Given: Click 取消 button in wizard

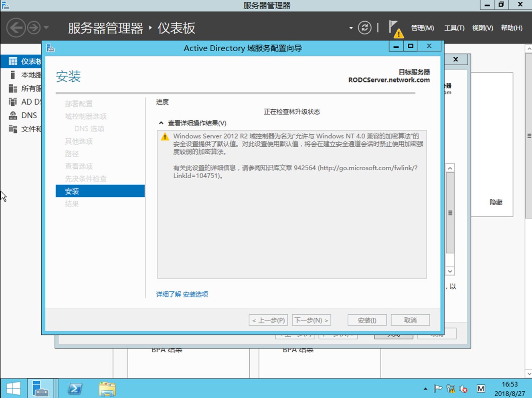Looking at the screenshot, I should pos(411,320).
